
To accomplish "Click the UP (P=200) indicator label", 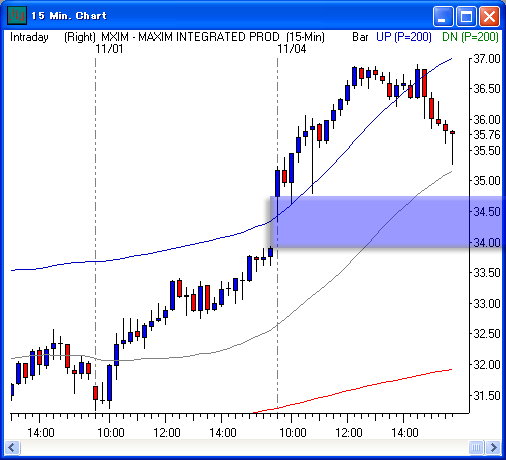I will tap(404, 37).
